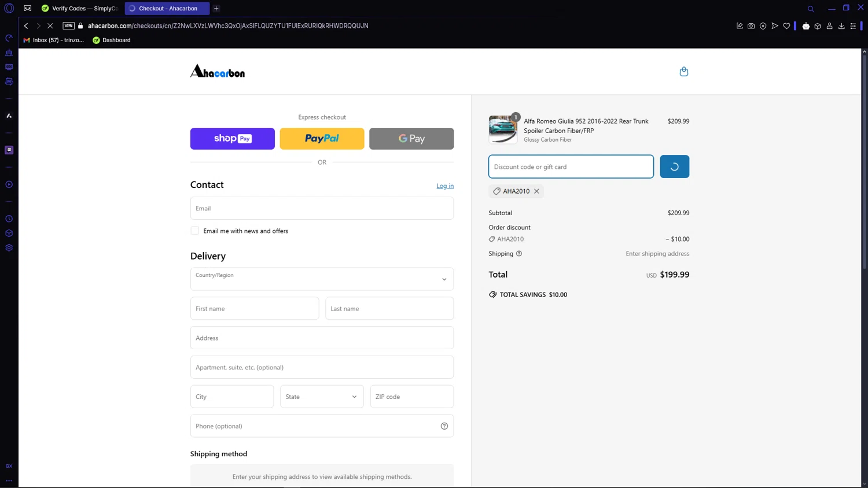Click the Apply discount button with spinner
This screenshot has height=488, width=868.
click(675, 167)
